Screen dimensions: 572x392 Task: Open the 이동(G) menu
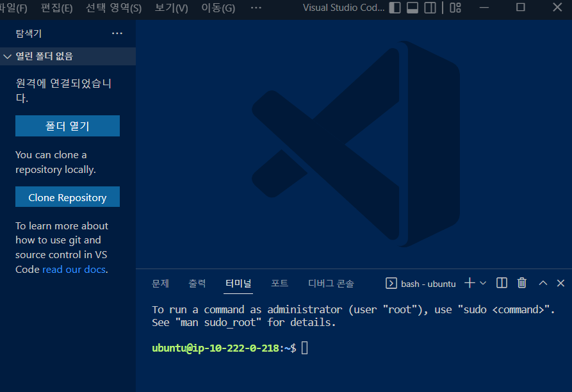pos(218,8)
